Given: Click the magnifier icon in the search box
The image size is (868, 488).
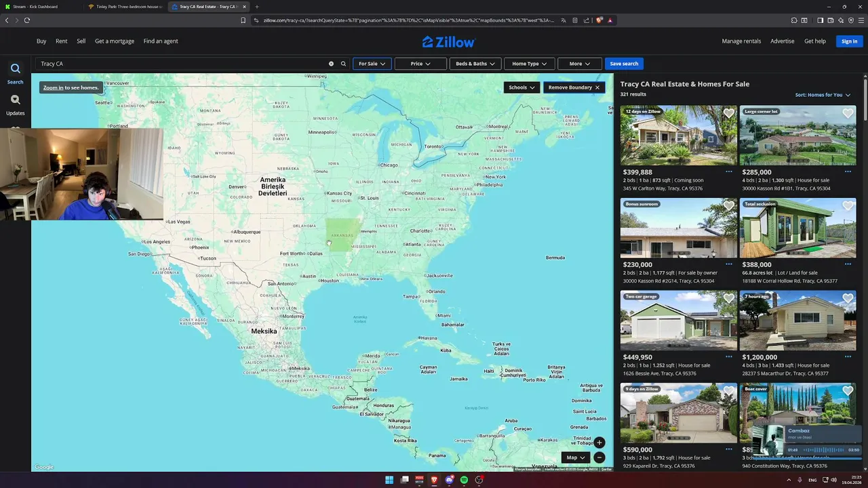Looking at the screenshot, I should 343,64.
